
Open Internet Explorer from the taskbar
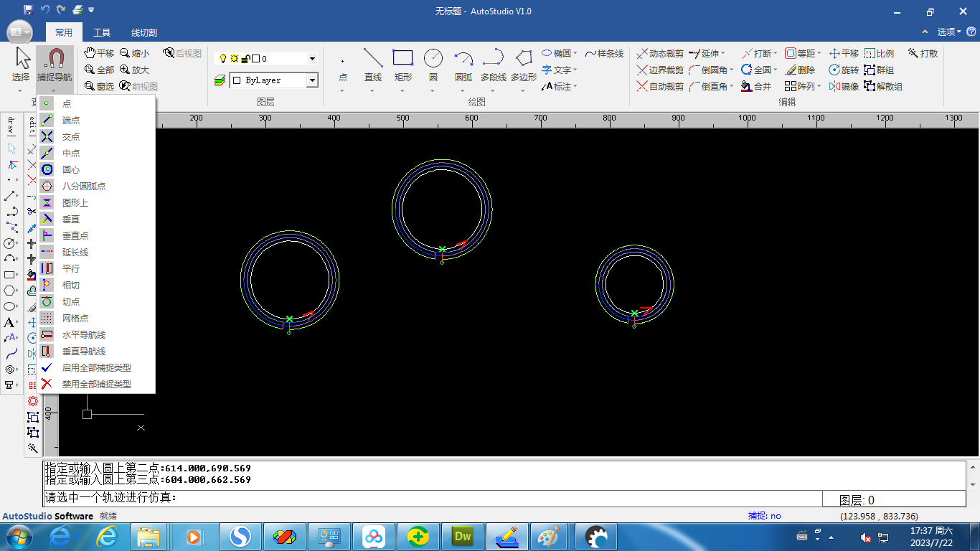(x=107, y=536)
